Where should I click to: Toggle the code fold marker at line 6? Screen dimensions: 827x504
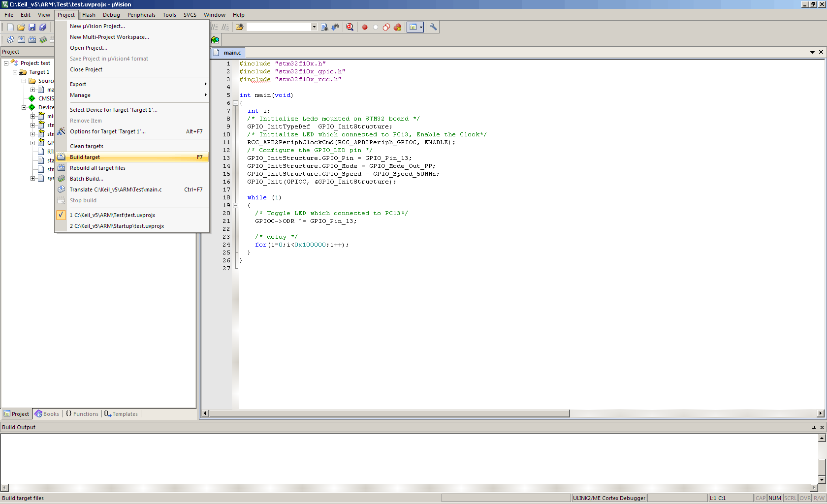235,103
